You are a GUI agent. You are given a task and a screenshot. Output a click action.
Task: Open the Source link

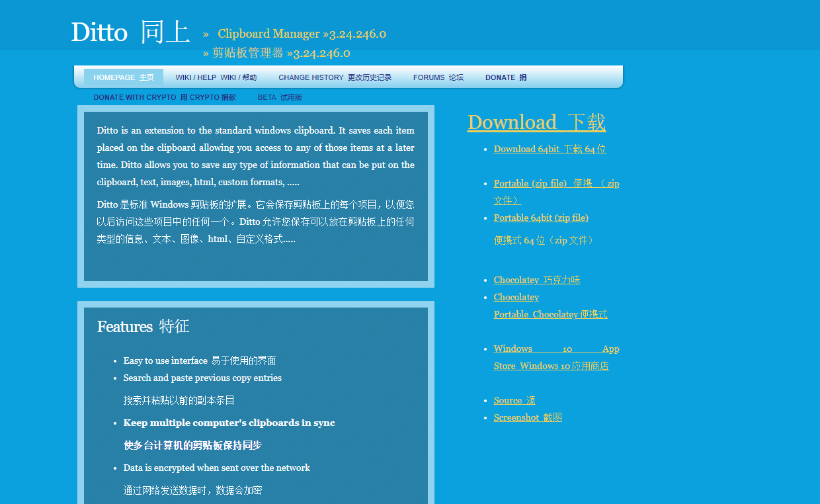click(x=514, y=400)
